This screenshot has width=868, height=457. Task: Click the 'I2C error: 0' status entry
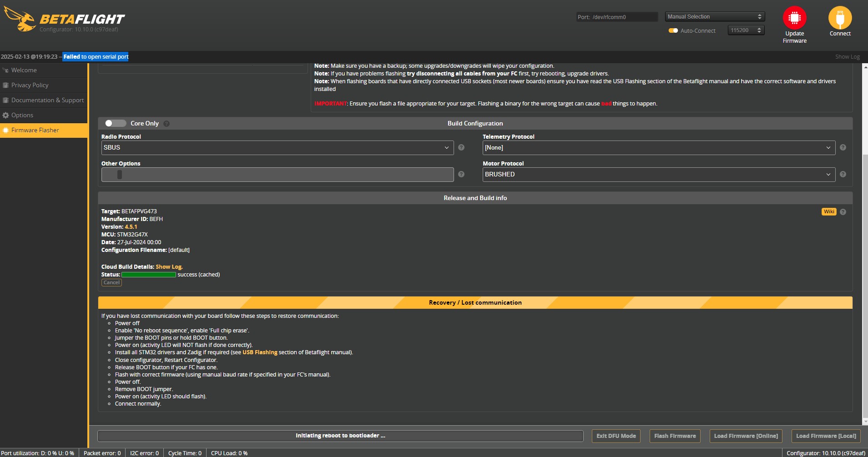coord(144,453)
